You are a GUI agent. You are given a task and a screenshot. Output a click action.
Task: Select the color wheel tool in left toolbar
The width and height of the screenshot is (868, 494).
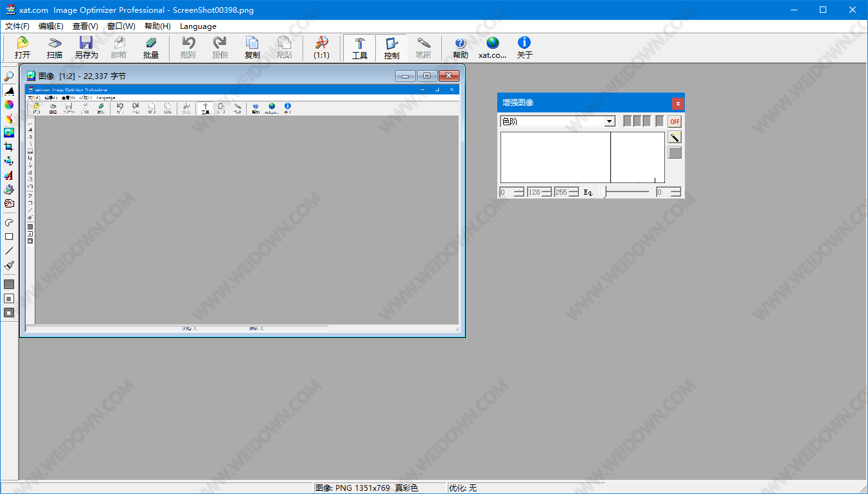[x=9, y=105]
